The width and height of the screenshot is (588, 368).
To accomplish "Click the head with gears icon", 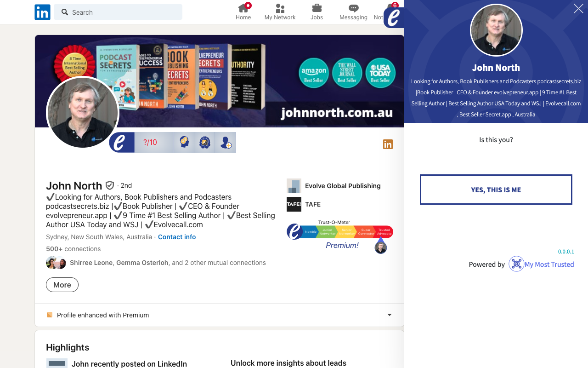I will coord(185,143).
